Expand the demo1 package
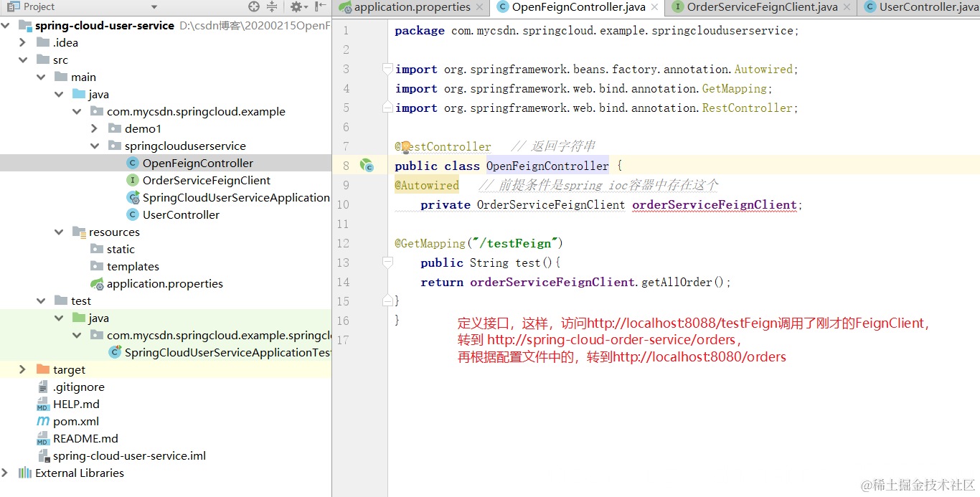 (95, 129)
